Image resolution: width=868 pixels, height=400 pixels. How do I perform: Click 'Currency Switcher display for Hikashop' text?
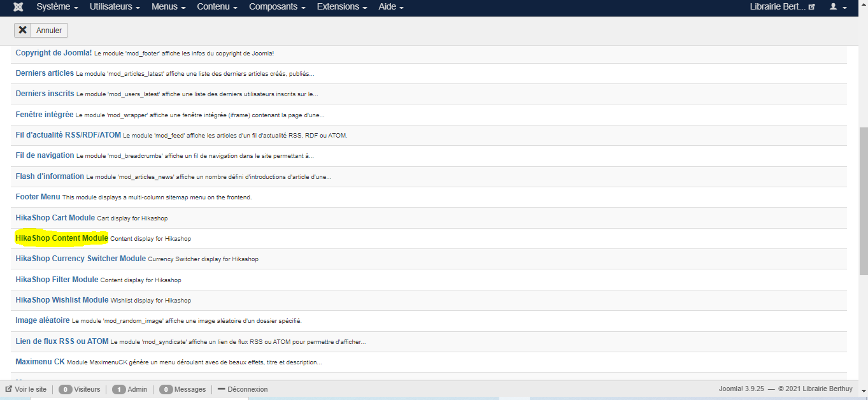(203, 259)
